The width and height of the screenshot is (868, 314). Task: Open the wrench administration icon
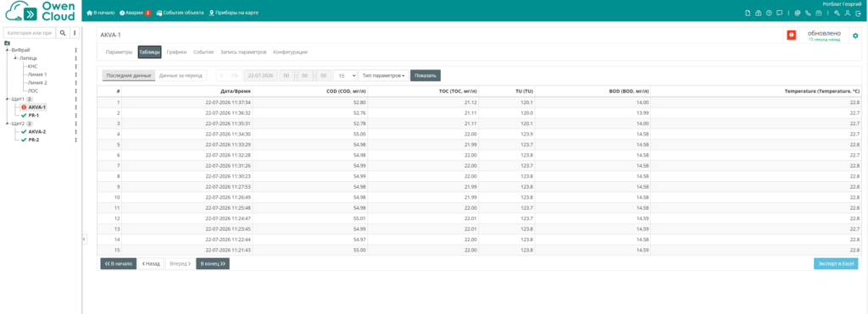[x=837, y=13]
